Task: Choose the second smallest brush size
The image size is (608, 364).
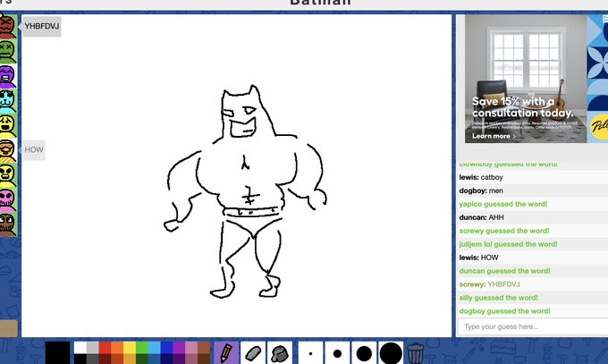Action: point(337,353)
